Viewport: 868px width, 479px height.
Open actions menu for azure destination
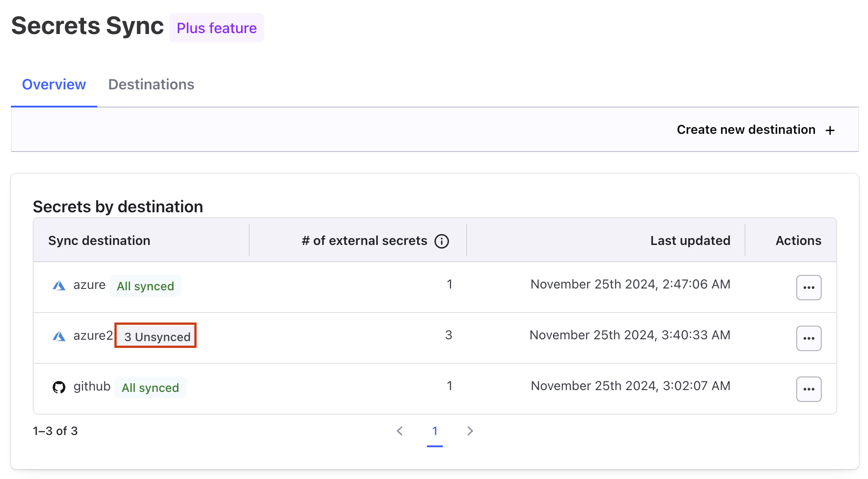(809, 288)
